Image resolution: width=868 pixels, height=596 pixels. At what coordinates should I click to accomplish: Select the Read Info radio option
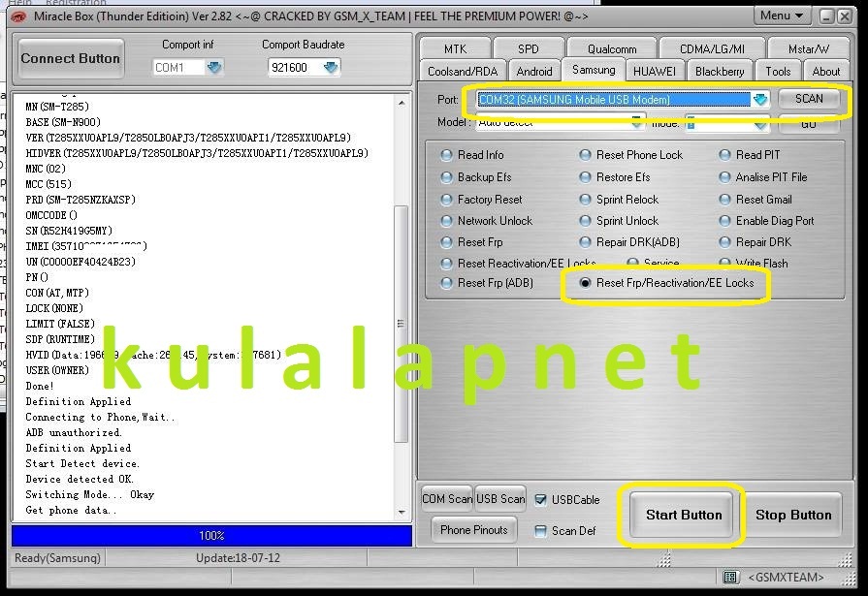point(446,155)
